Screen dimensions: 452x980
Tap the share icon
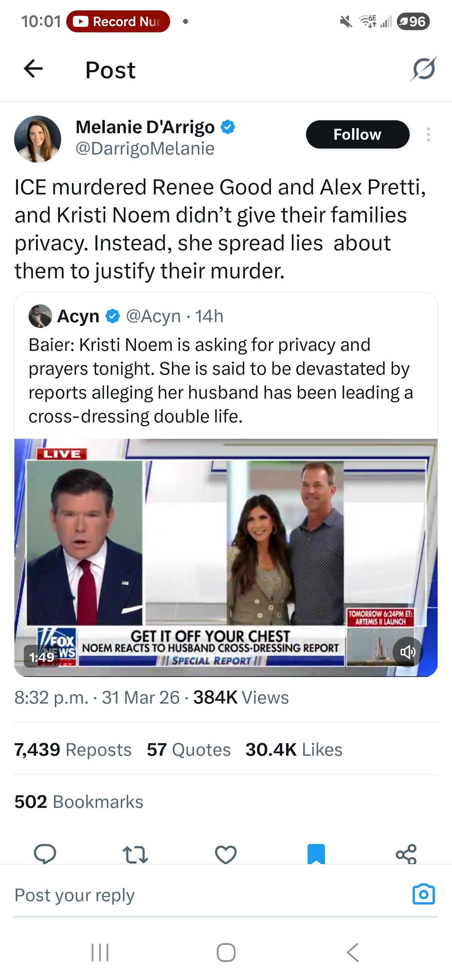(x=406, y=854)
